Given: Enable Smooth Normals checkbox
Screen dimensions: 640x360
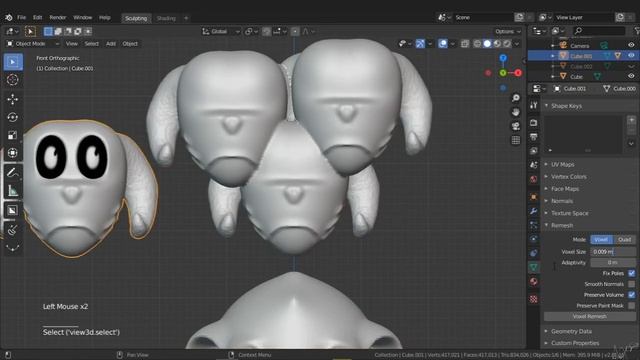Looking at the screenshot, I should point(631,284).
